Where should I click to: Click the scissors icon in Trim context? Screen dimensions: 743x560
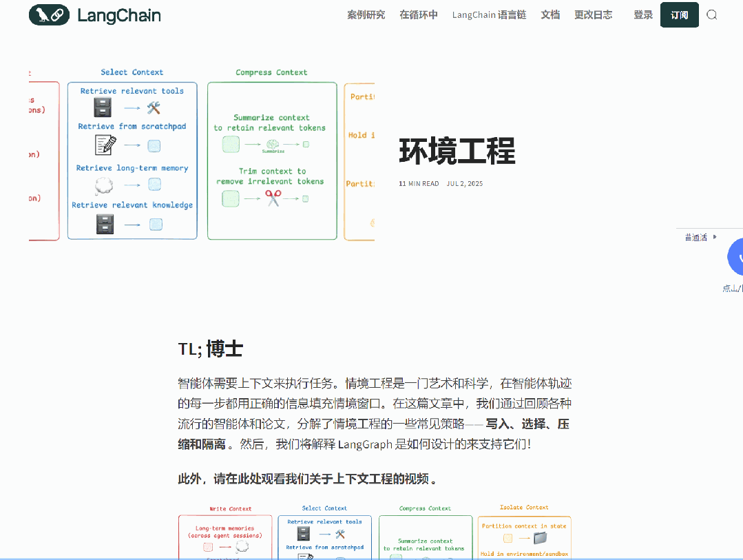(273, 198)
